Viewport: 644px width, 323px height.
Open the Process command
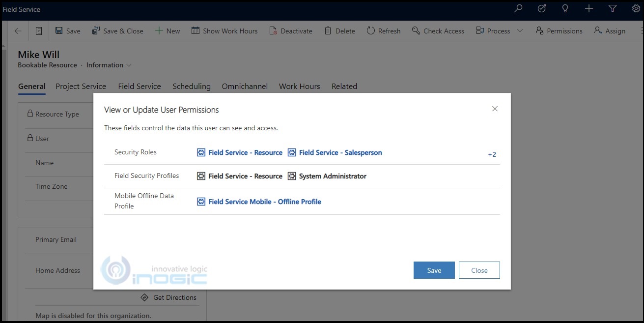click(493, 31)
